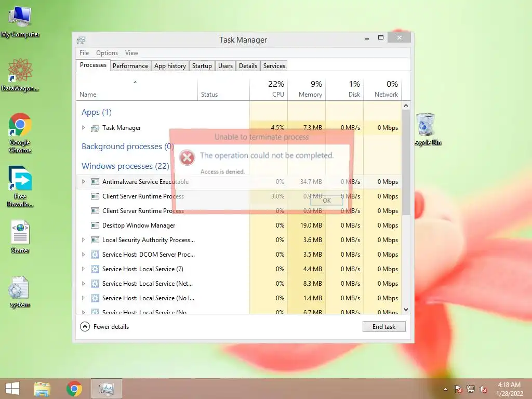Open Free Download desktop shortcut

click(x=20, y=187)
